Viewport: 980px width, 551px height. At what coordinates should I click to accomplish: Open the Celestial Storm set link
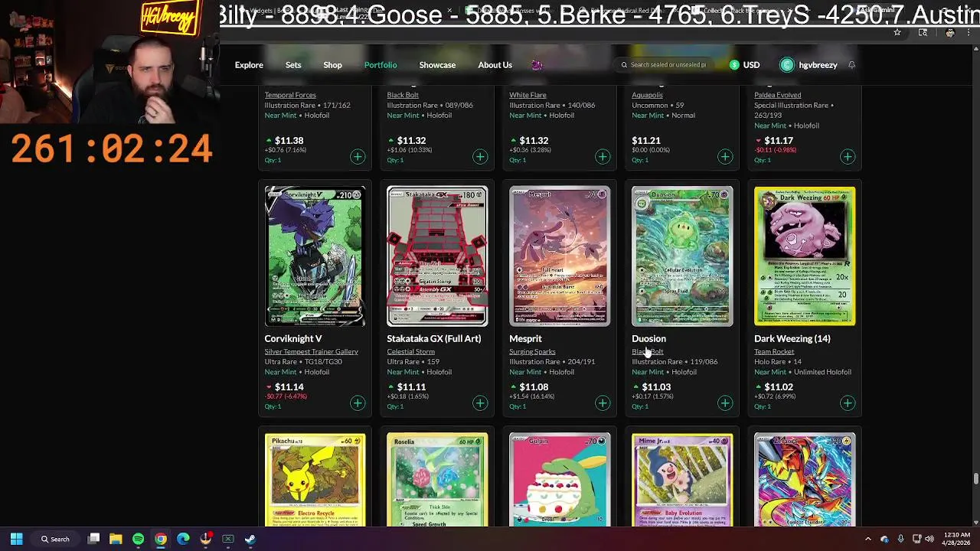[x=410, y=351]
